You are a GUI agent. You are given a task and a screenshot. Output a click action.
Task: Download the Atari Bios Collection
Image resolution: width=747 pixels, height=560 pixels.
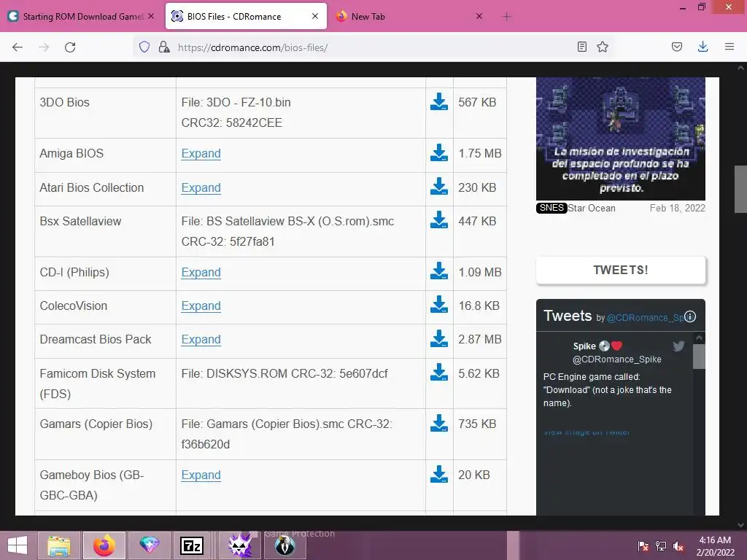(438, 187)
